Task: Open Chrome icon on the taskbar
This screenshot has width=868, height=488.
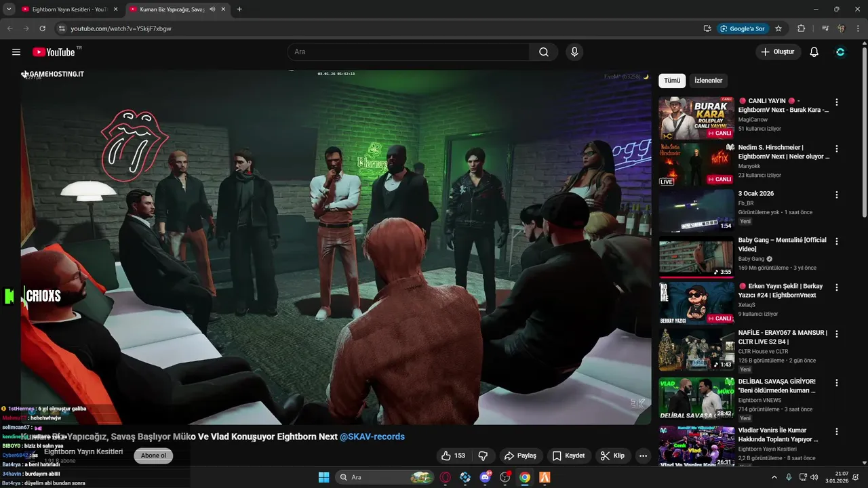Action: [x=524, y=477]
